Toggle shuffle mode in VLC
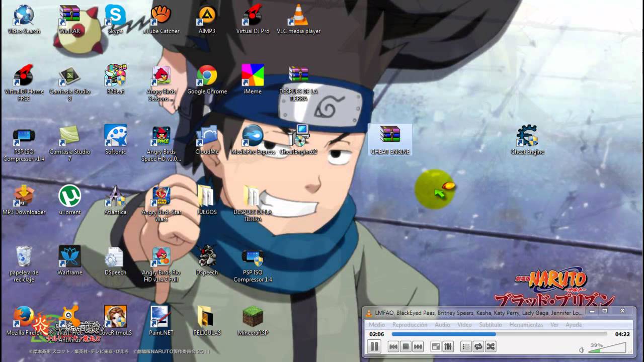The width and height of the screenshot is (644, 362). pyautogui.click(x=491, y=346)
